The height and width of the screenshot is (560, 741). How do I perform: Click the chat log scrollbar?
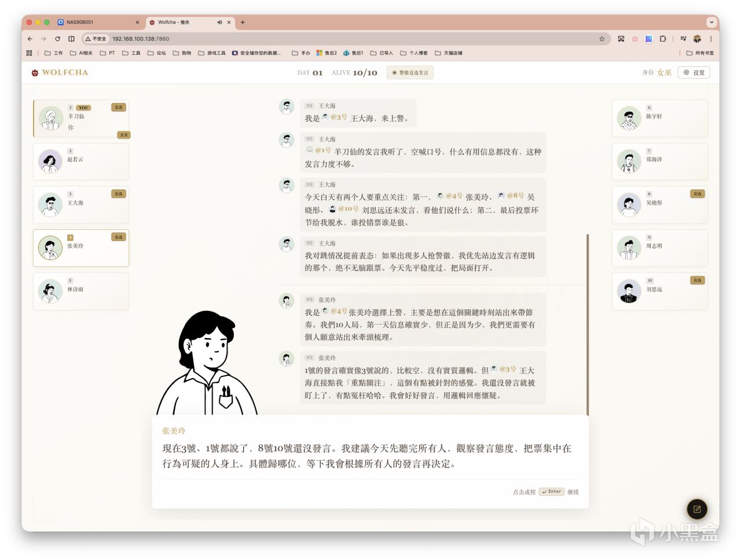(588, 324)
